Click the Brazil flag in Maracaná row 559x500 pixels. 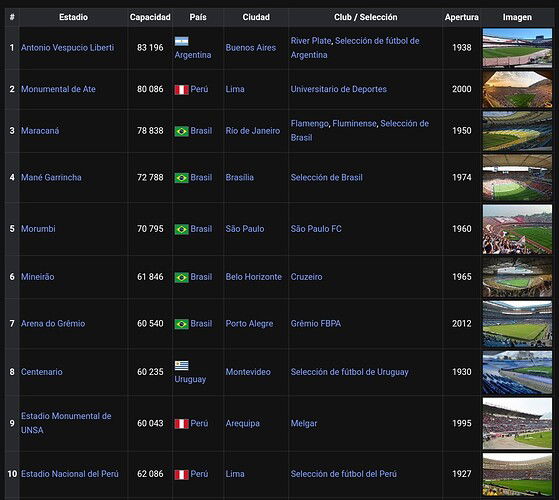point(181,131)
